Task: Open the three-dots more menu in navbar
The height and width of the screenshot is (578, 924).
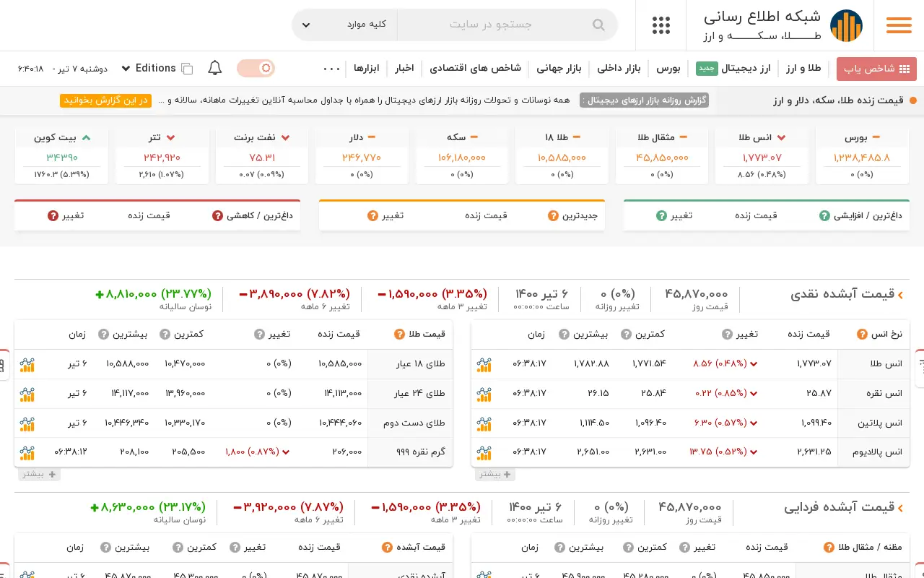Action: (331, 69)
